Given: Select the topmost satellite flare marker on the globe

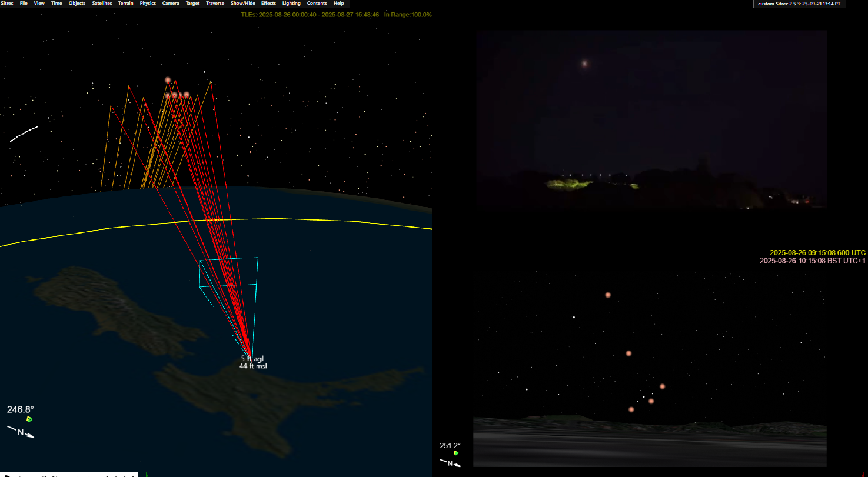Looking at the screenshot, I should pos(168,80).
